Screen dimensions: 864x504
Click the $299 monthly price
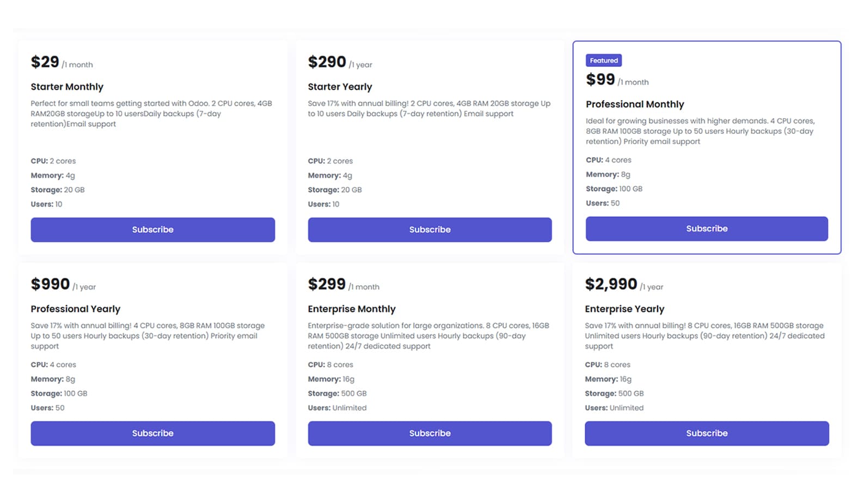327,284
